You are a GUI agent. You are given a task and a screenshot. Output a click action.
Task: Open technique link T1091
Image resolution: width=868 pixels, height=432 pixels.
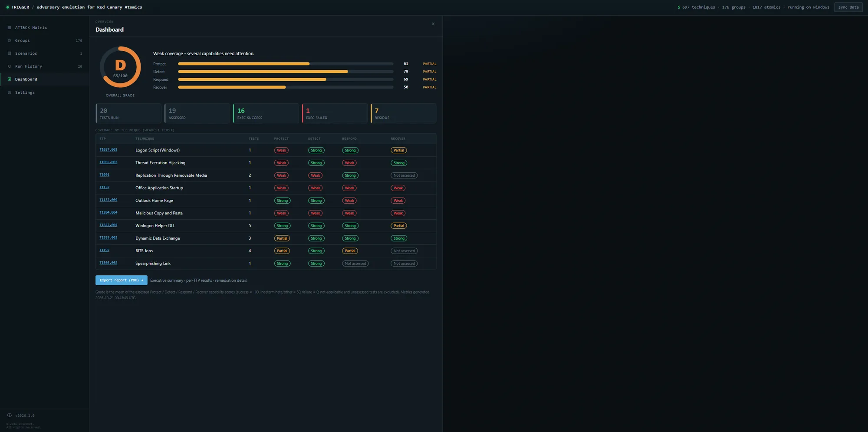(x=104, y=175)
